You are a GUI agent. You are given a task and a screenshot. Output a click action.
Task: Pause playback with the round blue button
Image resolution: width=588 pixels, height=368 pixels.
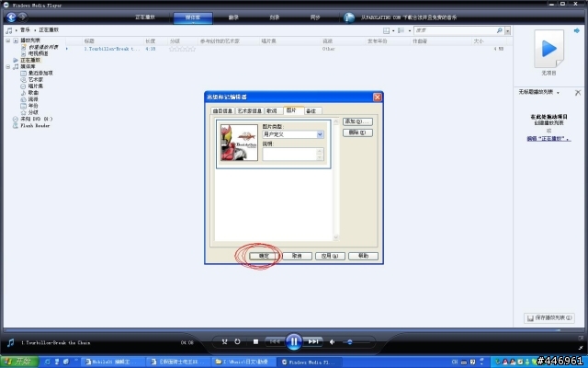[x=294, y=341]
